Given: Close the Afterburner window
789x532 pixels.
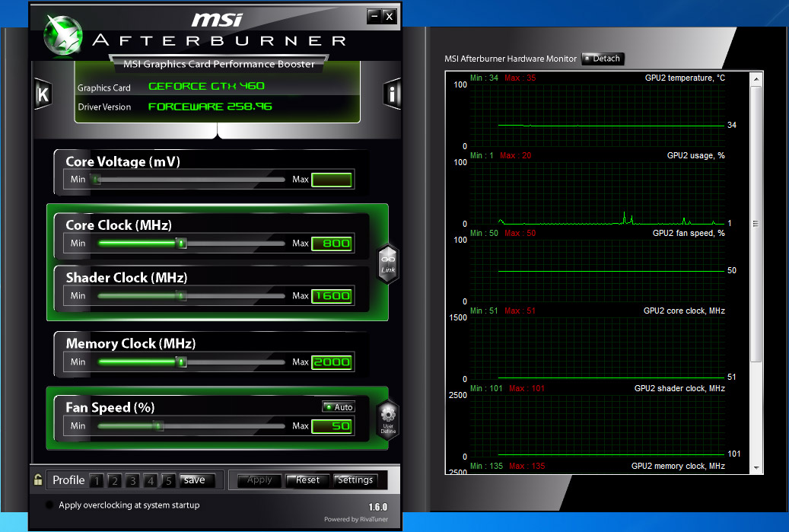Looking at the screenshot, I should [389, 17].
